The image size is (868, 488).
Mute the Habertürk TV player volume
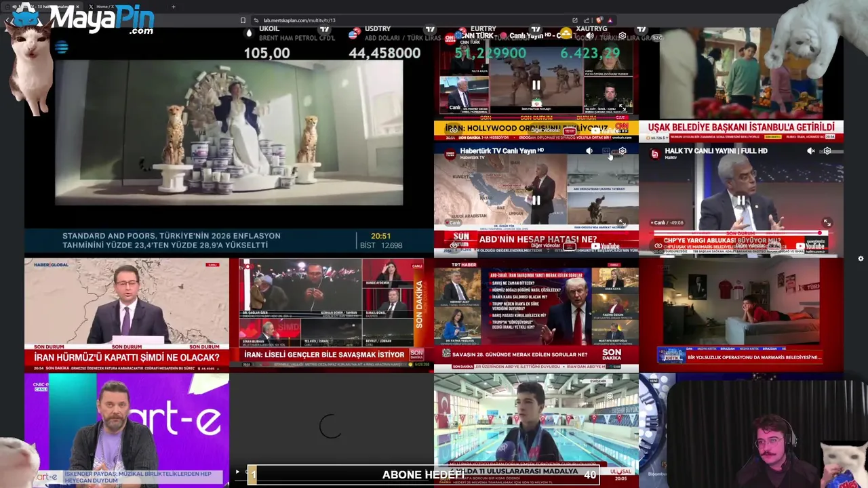pyautogui.click(x=589, y=151)
